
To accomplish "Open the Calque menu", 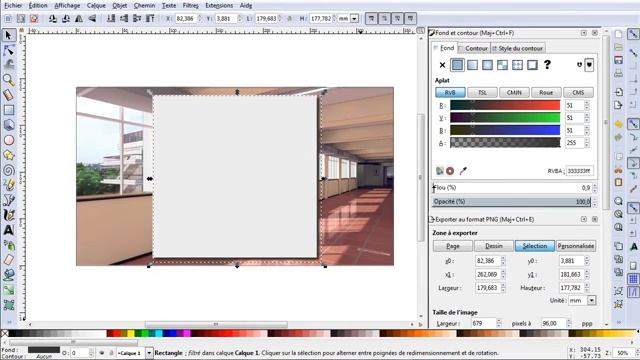I will tap(96, 6).
